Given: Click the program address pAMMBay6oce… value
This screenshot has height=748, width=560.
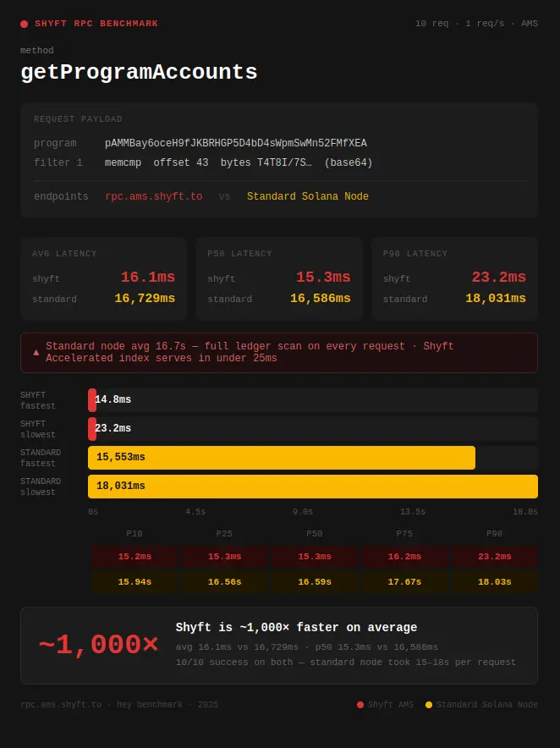Looking at the screenshot, I should click(x=236, y=143).
